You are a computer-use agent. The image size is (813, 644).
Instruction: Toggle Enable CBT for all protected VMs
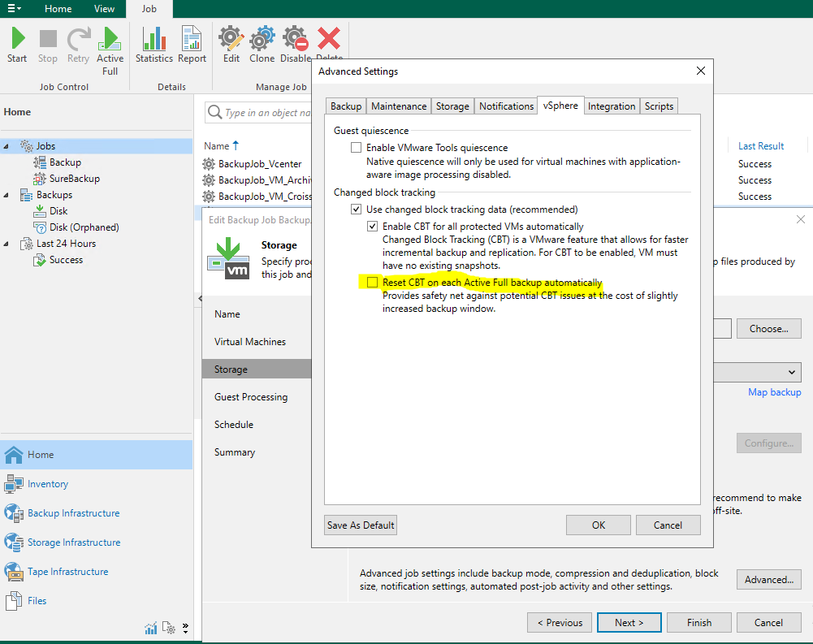372,227
